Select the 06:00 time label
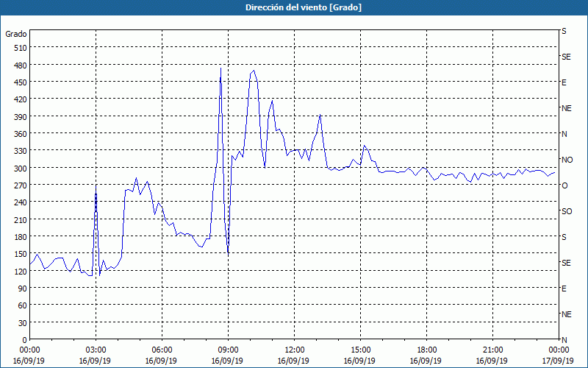This screenshot has width=588, height=368. (x=162, y=350)
